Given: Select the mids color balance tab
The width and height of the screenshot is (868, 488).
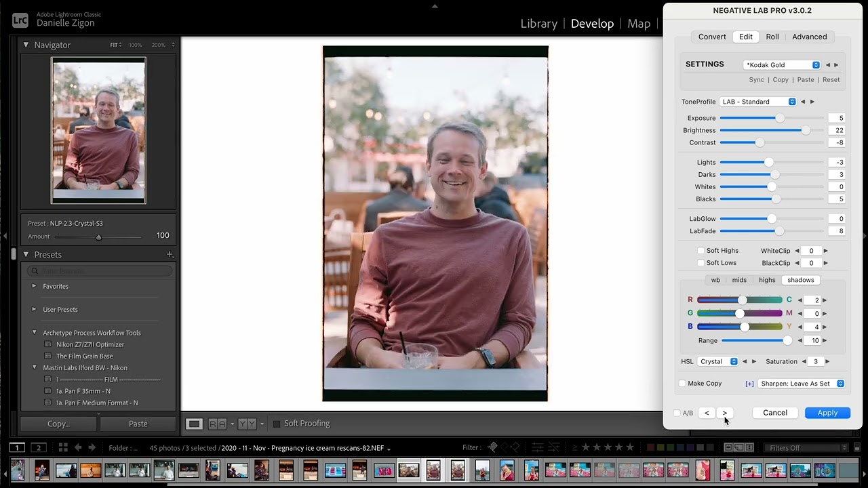Looking at the screenshot, I should pos(739,280).
